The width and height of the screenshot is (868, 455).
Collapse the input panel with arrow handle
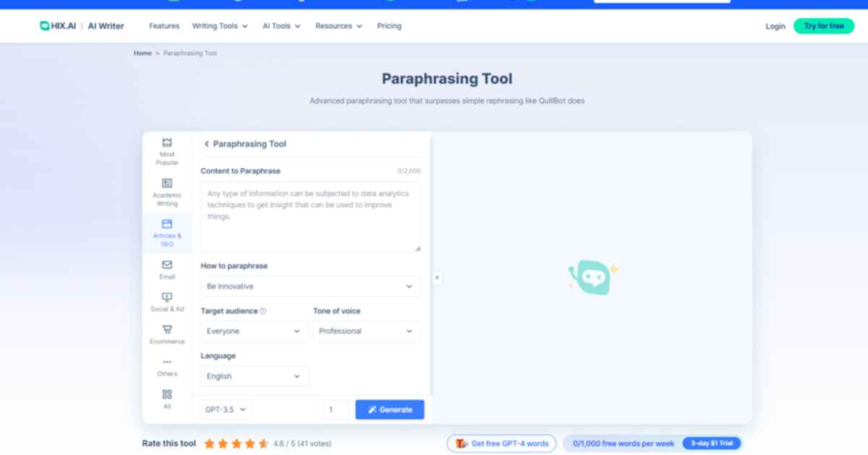tap(437, 278)
